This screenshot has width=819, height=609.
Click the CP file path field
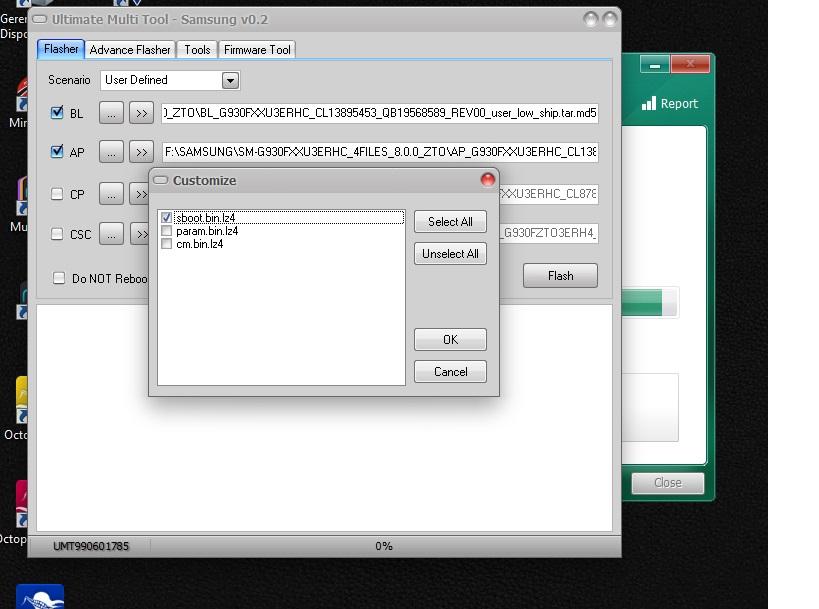tap(549, 194)
